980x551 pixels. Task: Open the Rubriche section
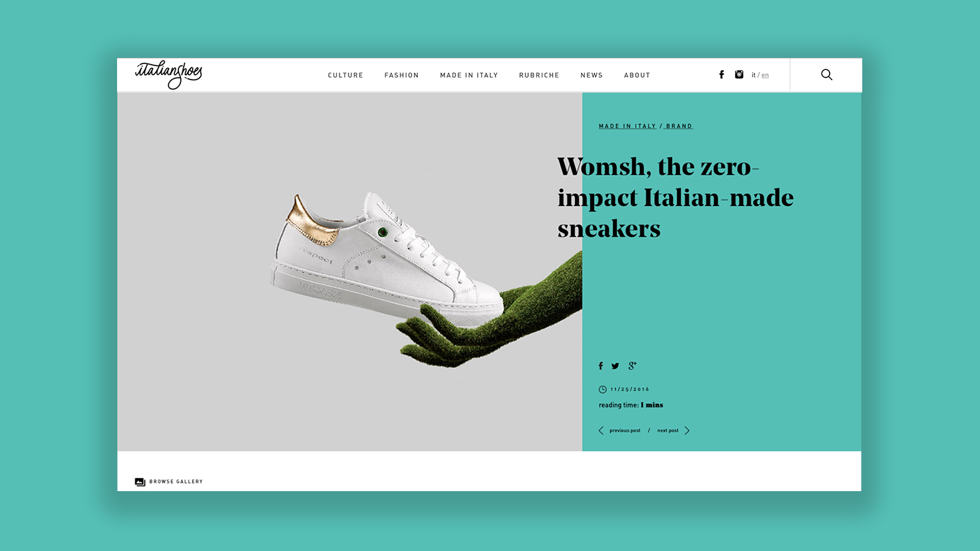click(539, 76)
